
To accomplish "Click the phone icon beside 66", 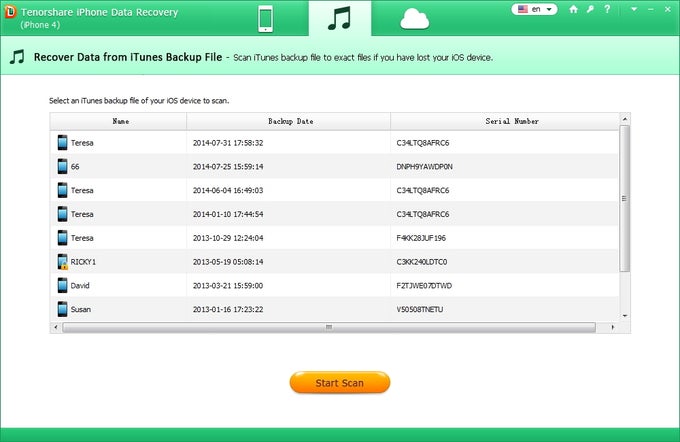I will (x=62, y=167).
